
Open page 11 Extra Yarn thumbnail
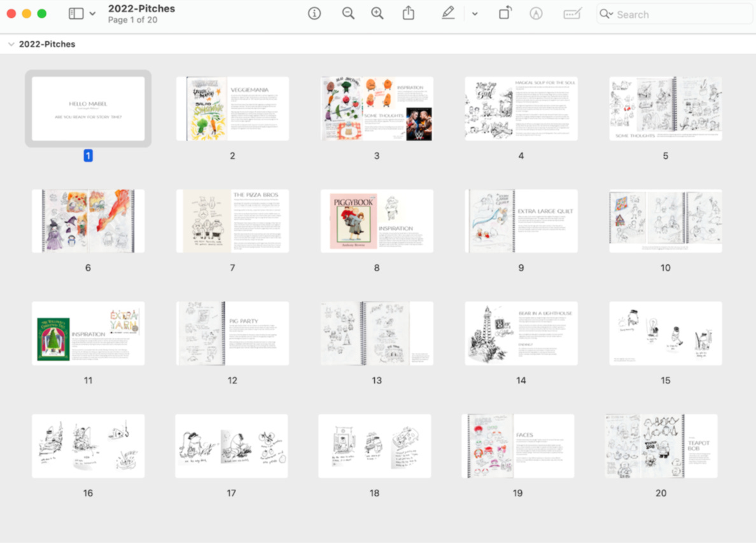point(88,333)
